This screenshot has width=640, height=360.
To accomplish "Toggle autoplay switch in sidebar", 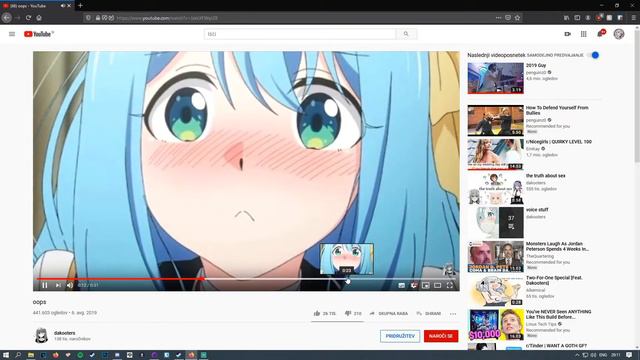I will [594, 55].
